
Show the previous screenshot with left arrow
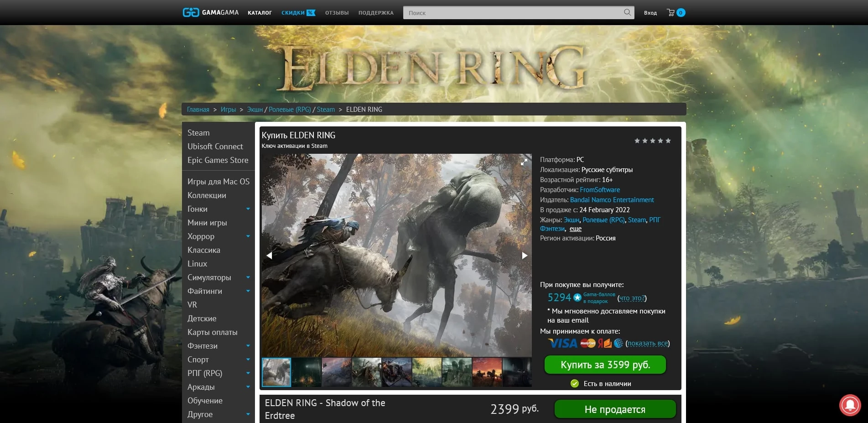click(x=269, y=256)
